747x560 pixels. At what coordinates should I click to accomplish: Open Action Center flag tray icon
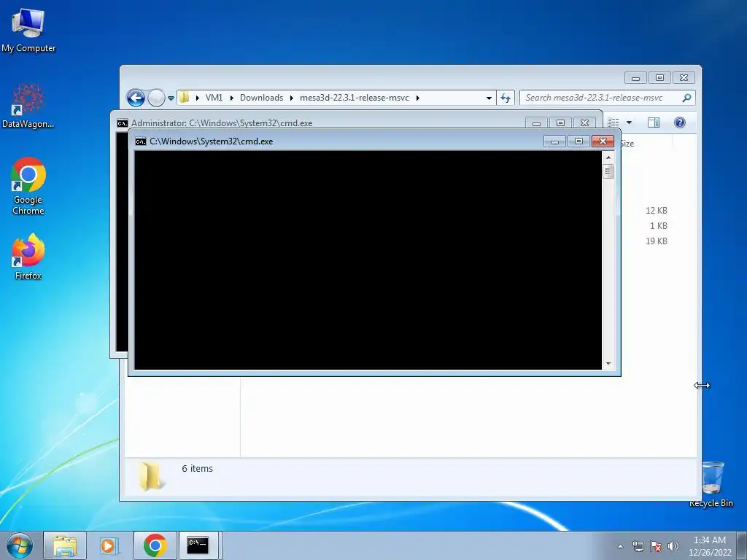(x=656, y=546)
